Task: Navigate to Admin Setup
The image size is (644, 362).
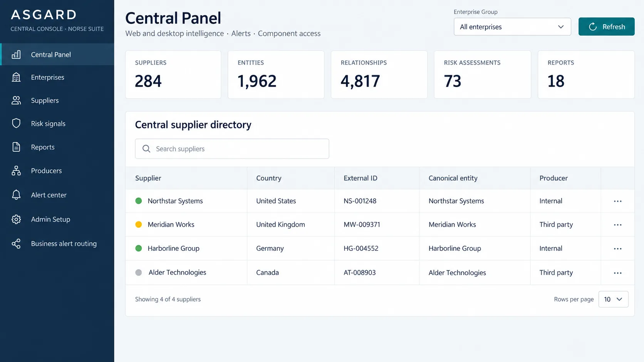Action: point(57,219)
